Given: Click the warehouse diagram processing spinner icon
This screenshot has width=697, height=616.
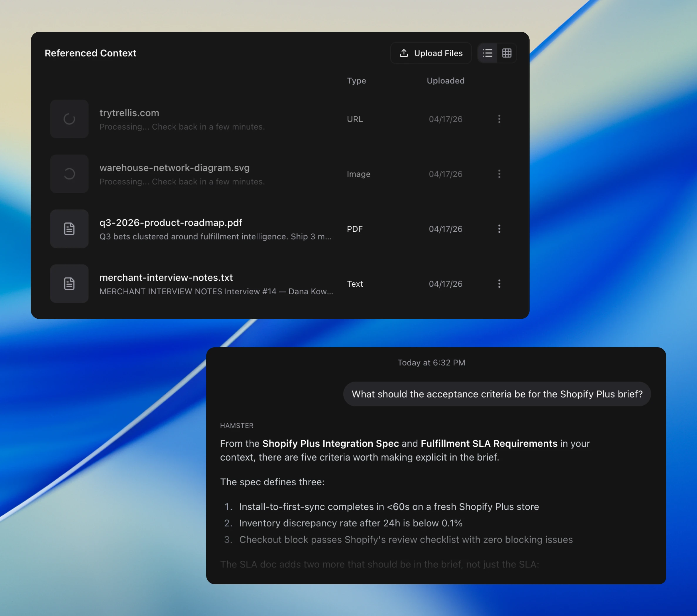Looking at the screenshot, I should 69,174.
